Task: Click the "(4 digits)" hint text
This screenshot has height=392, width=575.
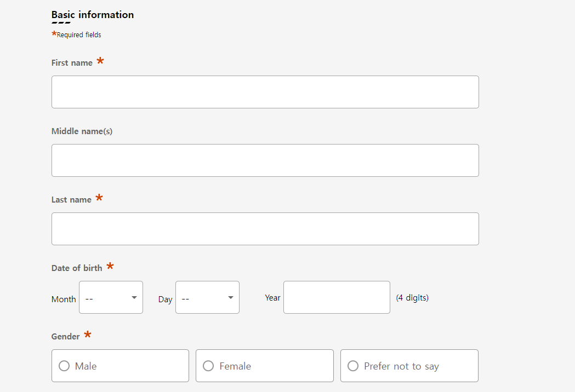Action: tap(412, 298)
